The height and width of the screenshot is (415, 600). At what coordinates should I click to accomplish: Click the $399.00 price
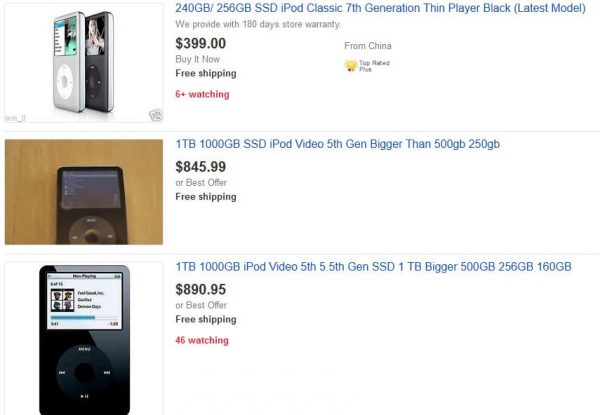pyautogui.click(x=201, y=43)
